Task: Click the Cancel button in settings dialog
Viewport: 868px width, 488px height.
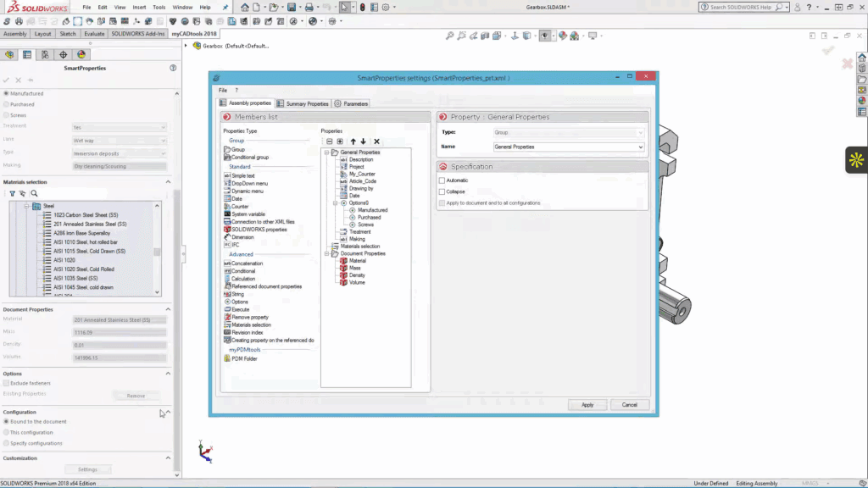Action: [x=629, y=405]
